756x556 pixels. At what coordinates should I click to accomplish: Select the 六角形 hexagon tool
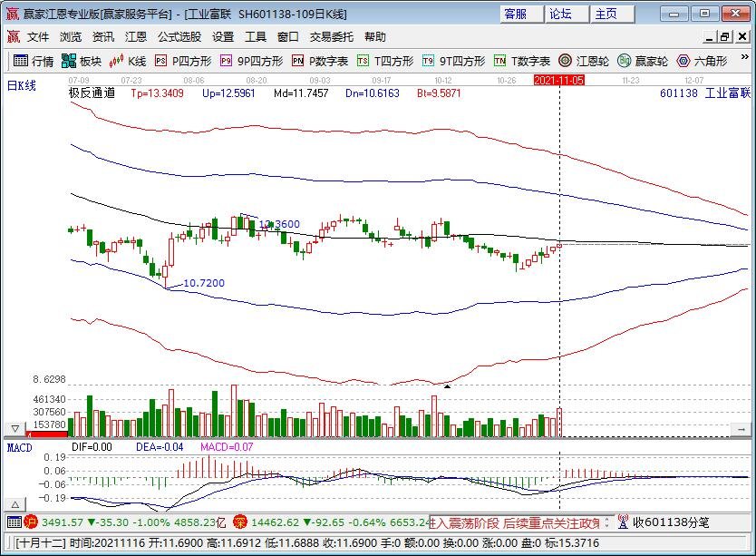702,61
